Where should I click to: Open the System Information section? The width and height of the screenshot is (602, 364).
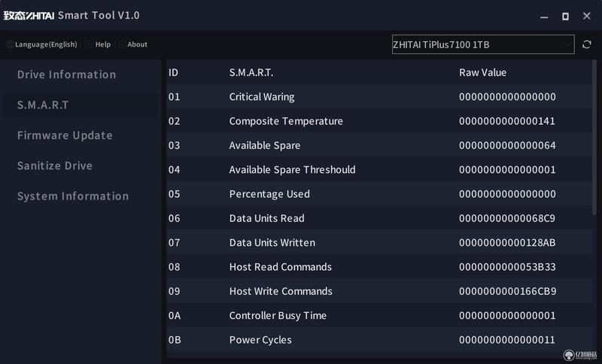coord(73,196)
